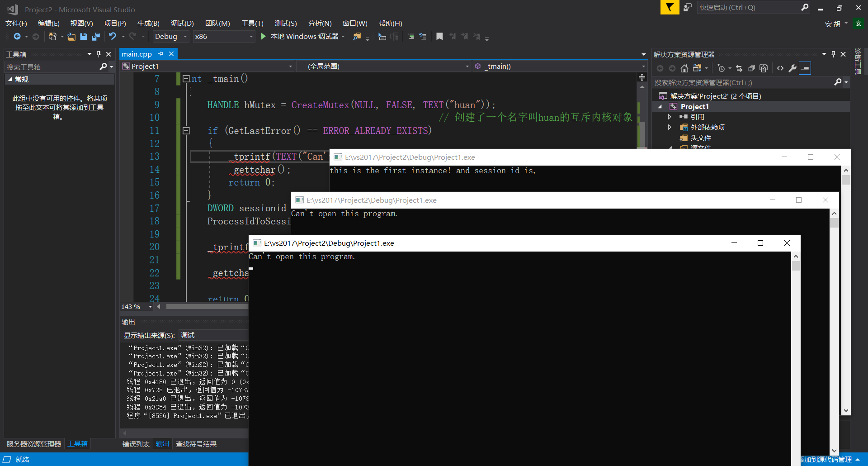The width and height of the screenshot is (868, 466).
Task: Sync Solution Explorer with active document
Action: coord(739,68)
